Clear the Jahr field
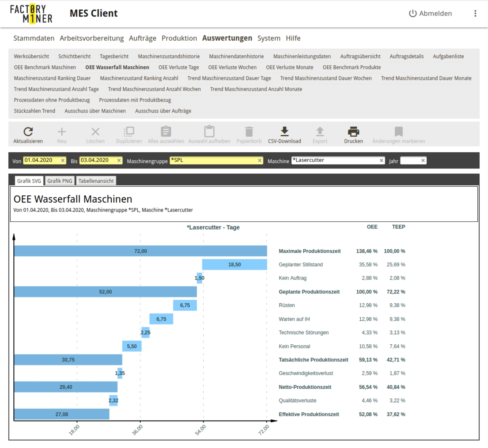 coord(423,161)
